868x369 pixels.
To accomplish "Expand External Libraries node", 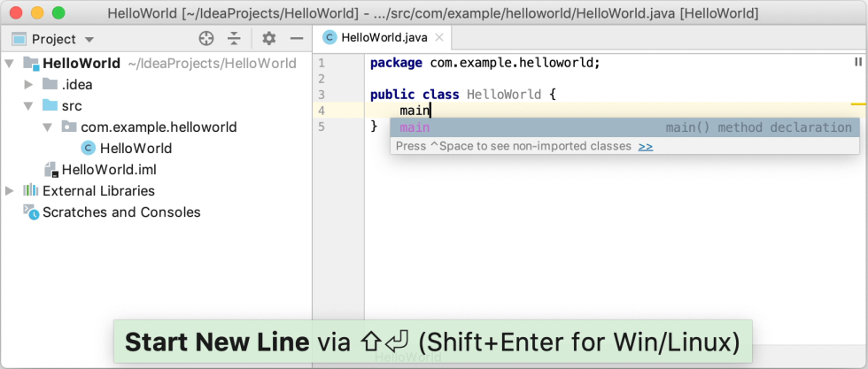I will click(x=10, y=191).
